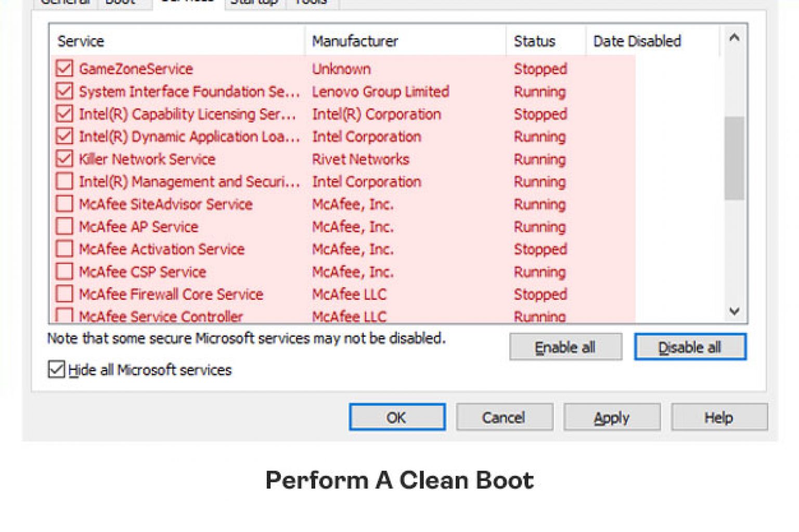799x532 pixels.
Task: Uncheck the GameZoneService checkbox
Action: 65,69
